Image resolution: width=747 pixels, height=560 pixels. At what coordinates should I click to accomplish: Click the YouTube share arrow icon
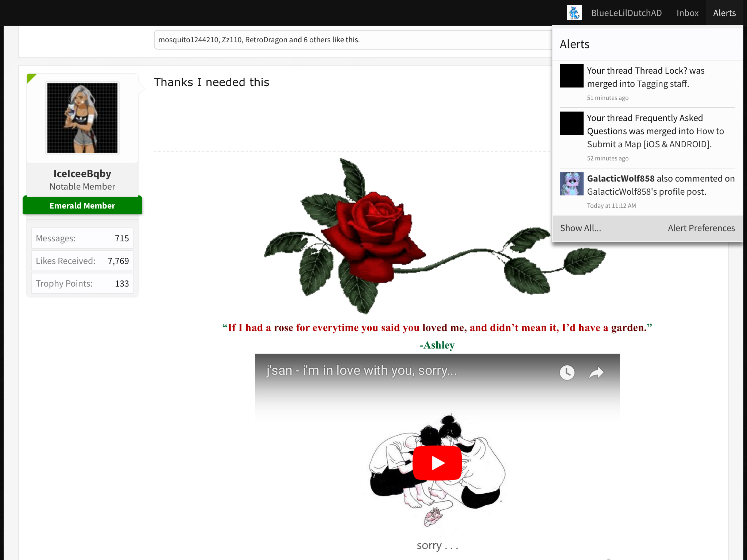point(596,373)
